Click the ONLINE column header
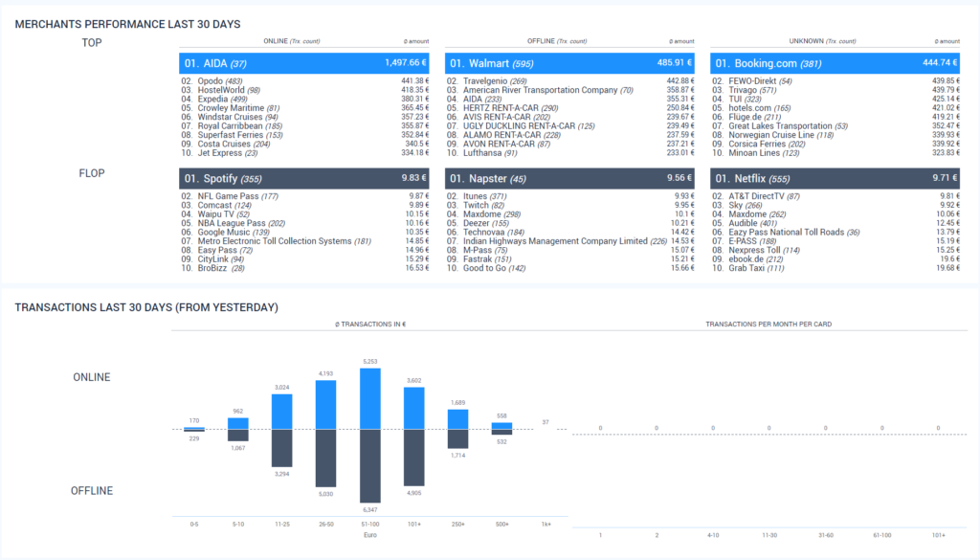 pyautogui.click(x=291, y=41)
